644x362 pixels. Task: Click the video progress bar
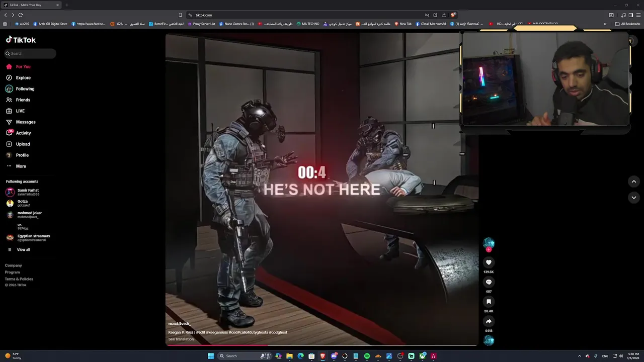pos(321,345)
